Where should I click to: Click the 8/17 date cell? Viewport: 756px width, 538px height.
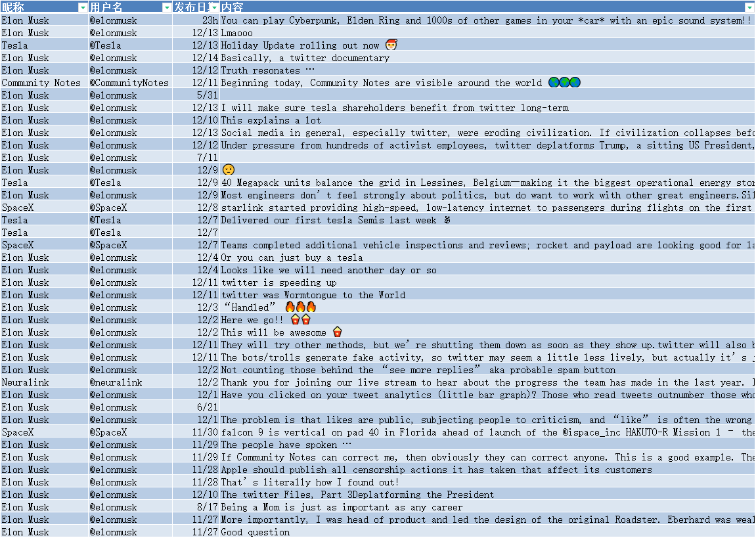click(x=196, y=508)
